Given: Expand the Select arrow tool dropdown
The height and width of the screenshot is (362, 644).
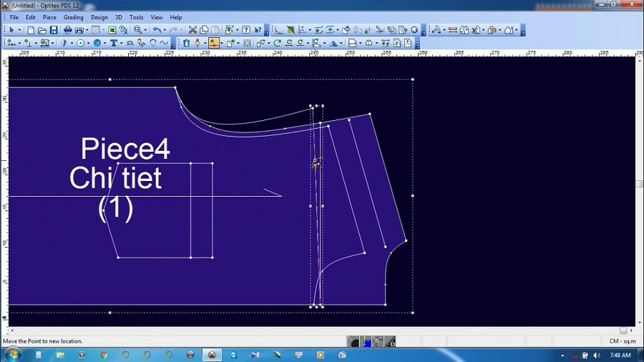Looking at the screenshot, I should 20,30.
